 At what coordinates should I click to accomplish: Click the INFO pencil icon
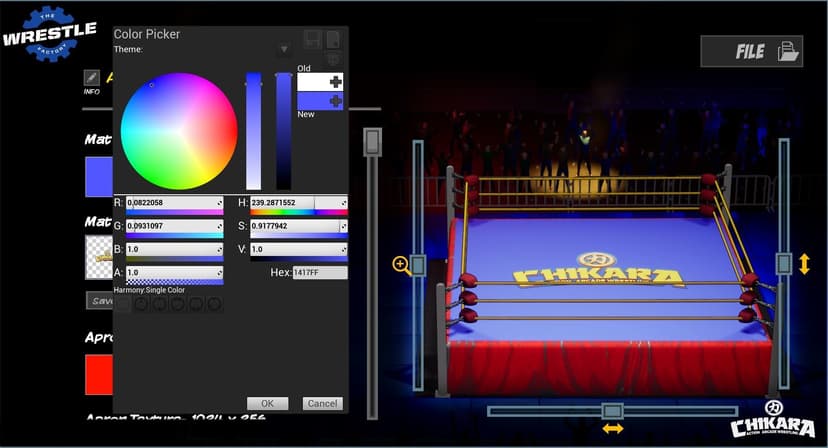[91, 78]
